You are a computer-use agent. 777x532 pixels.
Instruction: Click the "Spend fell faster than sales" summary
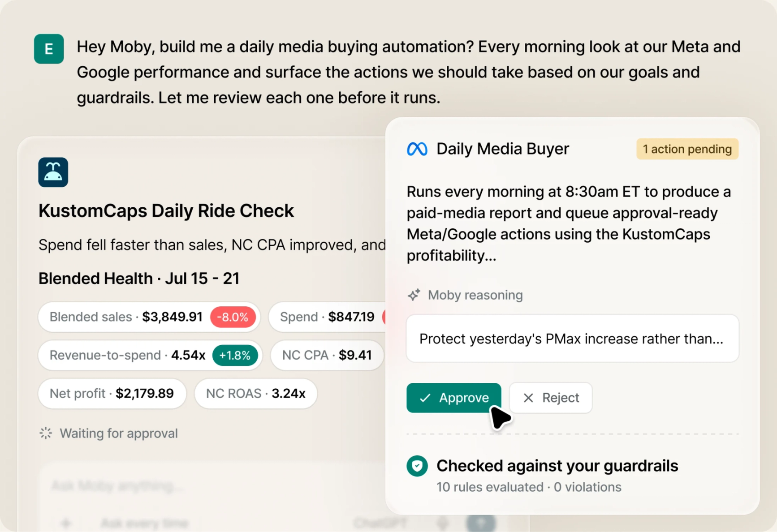(212, 245)
